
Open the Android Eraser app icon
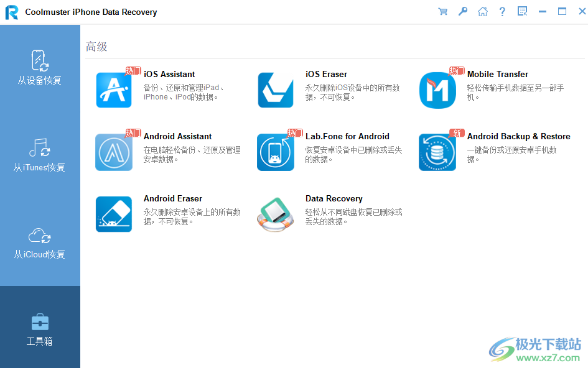[x=114, y=214]
